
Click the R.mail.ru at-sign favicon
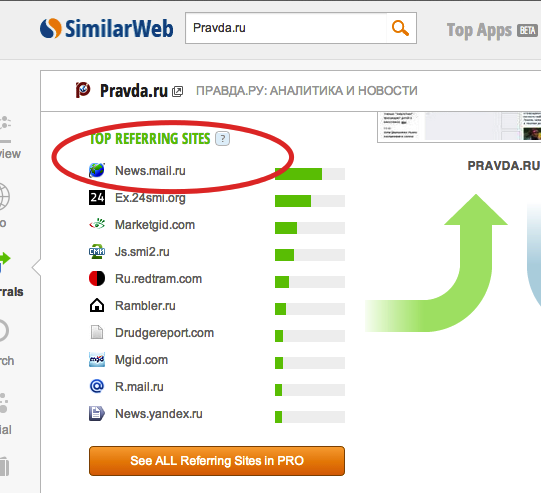(97, 386)
